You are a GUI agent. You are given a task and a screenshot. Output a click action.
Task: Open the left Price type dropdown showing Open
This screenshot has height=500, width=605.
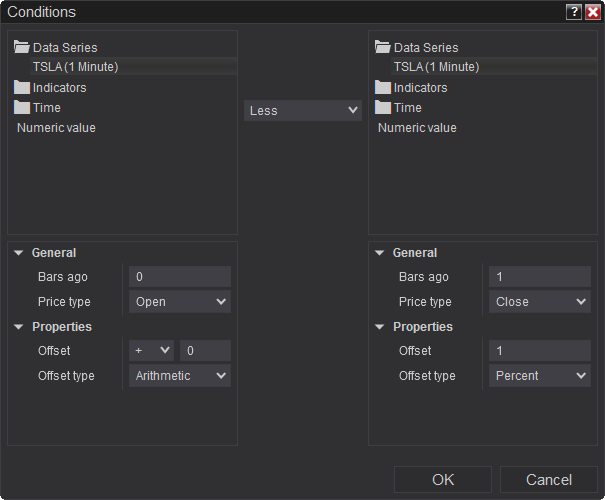tap(180, 302)
